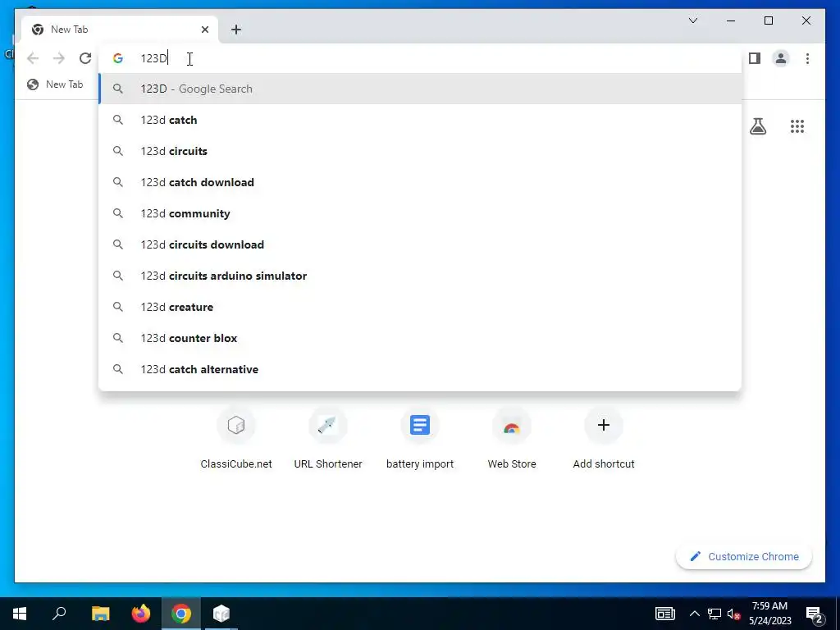This screenshot has width=840, height=630.
Task: Open ClassiCube app on taskbar
Action: click(x=221, y=614)
